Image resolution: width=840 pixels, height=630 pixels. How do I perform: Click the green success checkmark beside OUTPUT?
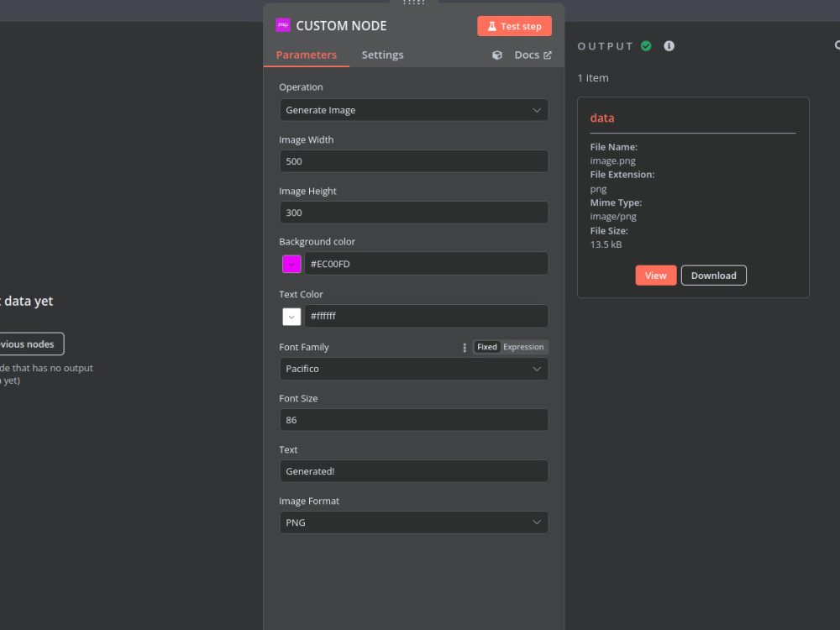646,46
